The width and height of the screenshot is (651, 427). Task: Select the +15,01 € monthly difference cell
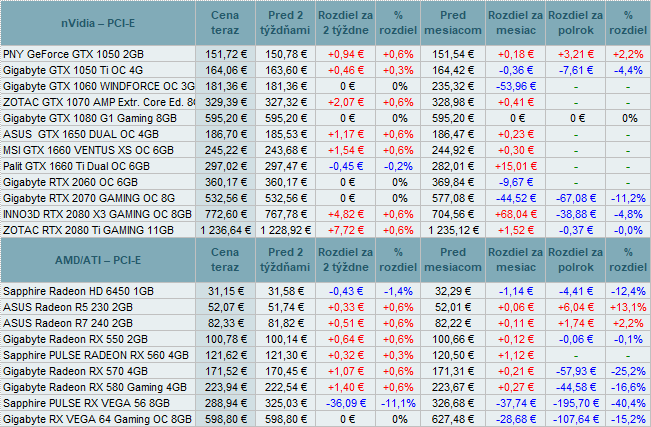point(516,166)
